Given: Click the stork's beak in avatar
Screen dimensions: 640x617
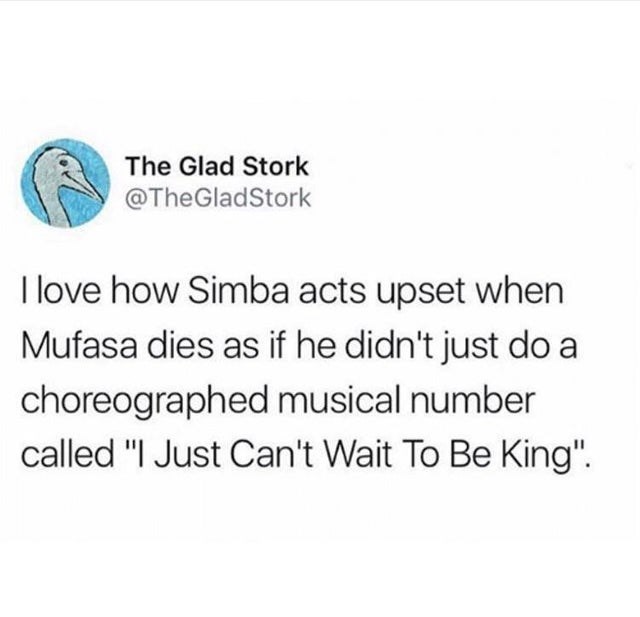Looking at the screenshot, I should pyautogui.click(x=86, y=186).
